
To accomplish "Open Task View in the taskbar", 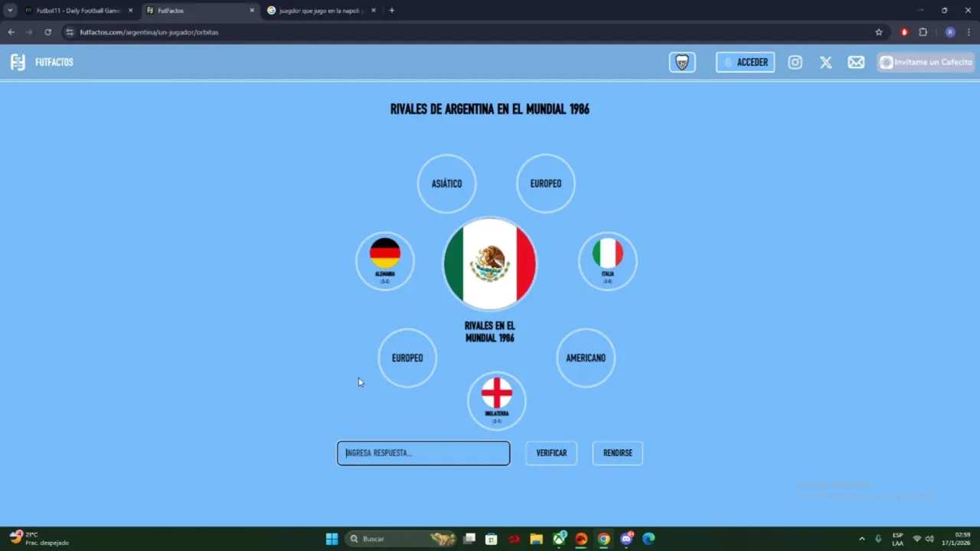I will pos(469,539).
